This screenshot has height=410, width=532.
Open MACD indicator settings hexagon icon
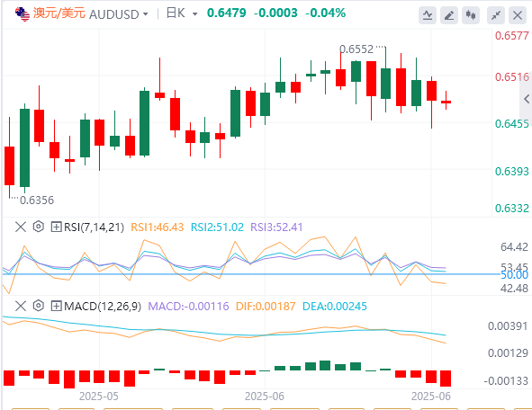point(39,306)
